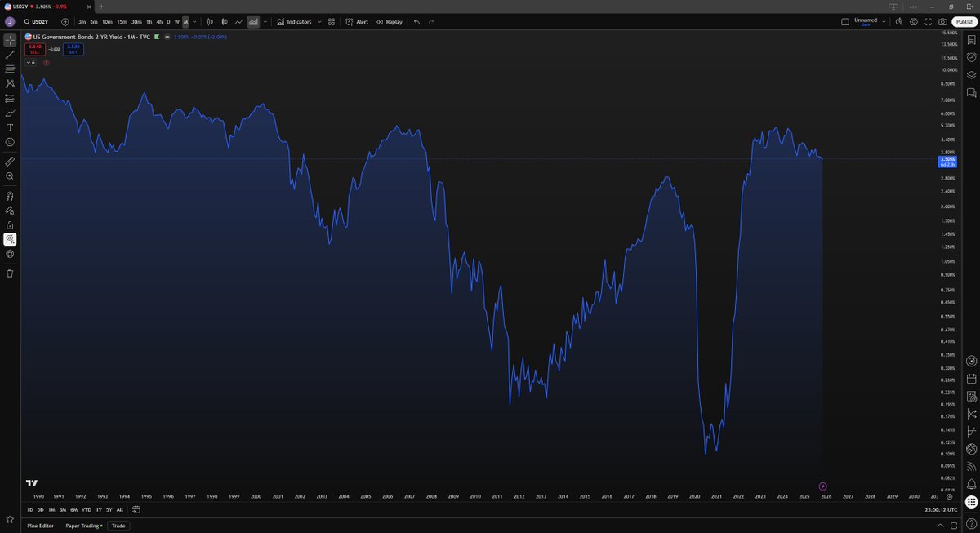Open the Paper Trading tab
The image size is (980, 533).
coord(84,526)
